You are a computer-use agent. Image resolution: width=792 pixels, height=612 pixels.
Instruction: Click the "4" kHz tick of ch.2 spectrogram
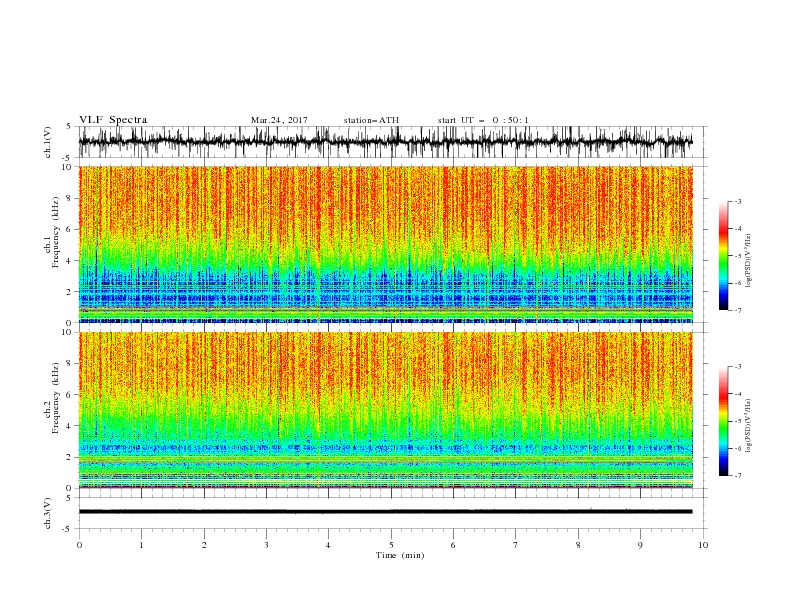pyautogui.click(x=70, y=426)
